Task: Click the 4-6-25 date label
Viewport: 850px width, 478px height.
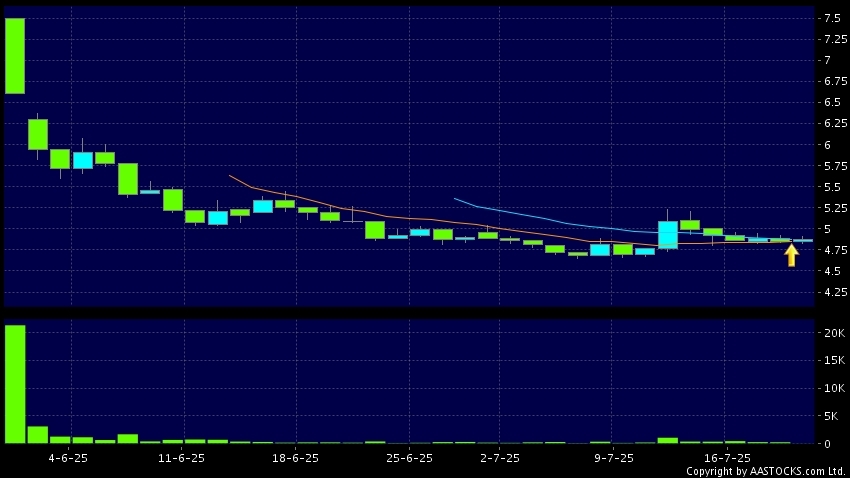Action: pyautogui.click(x=68, y=458)
